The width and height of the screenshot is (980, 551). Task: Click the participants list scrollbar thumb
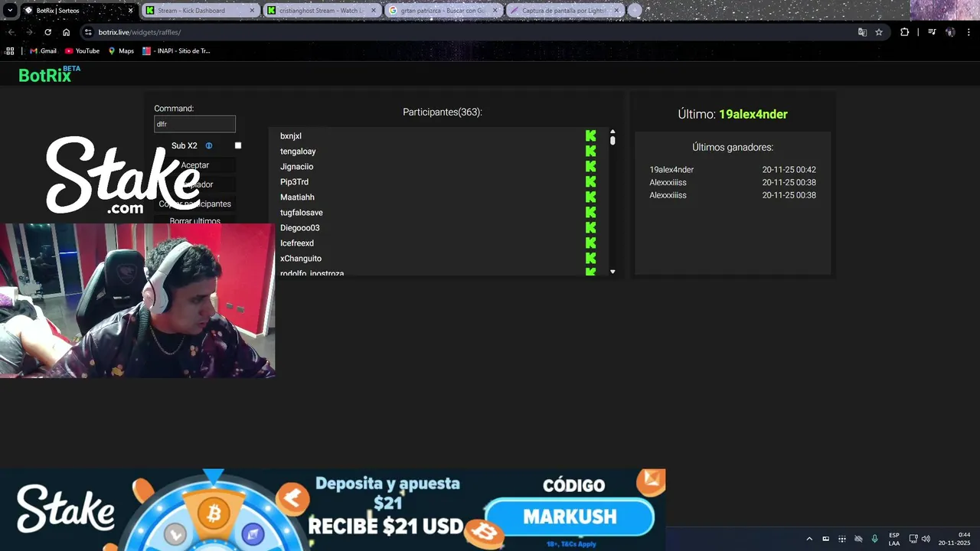(x=612, y=141)
